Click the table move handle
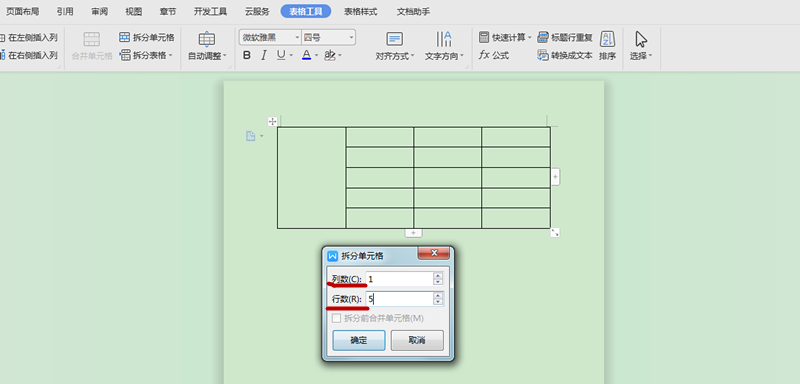The height and width of the screenshot is (384, 800). tap(272, 121)
